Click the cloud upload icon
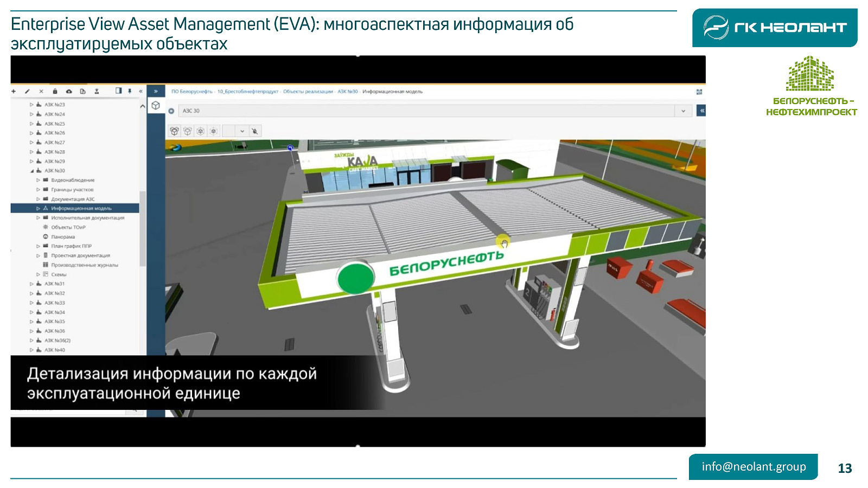The image size is (868, 488). 69,92
